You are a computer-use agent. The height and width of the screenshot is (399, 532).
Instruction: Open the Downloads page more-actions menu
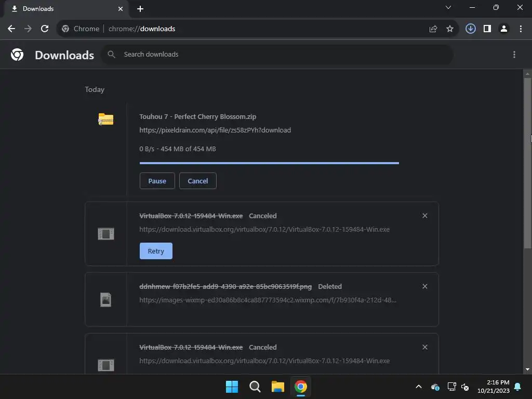click(514, 55)
